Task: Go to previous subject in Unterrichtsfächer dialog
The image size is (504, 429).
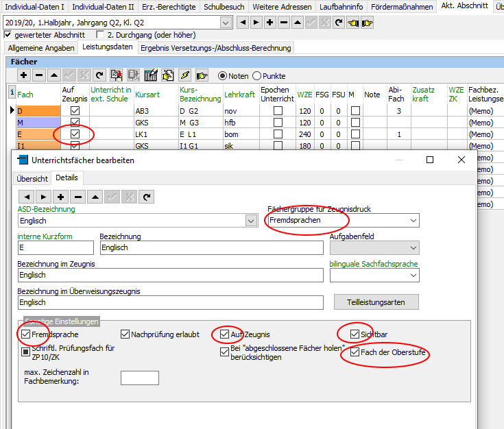Action: pyautogui.click(x=27, y=197)
